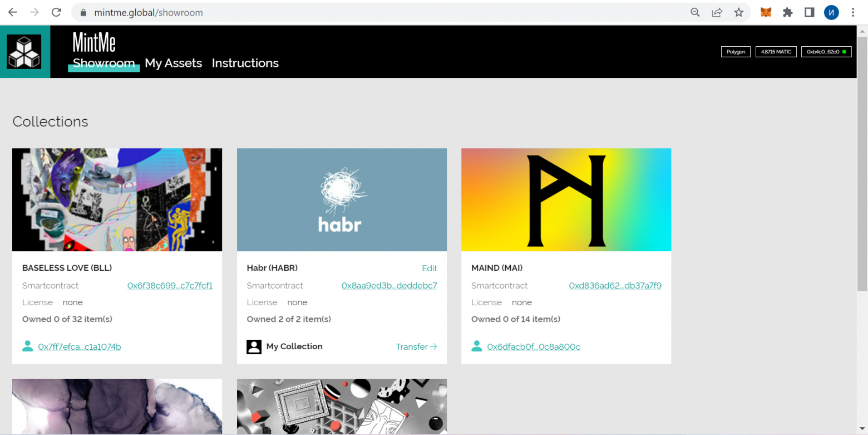
Task: Go back with the browser back arrow
Action: pyautogui.click(x=12, y=12)
